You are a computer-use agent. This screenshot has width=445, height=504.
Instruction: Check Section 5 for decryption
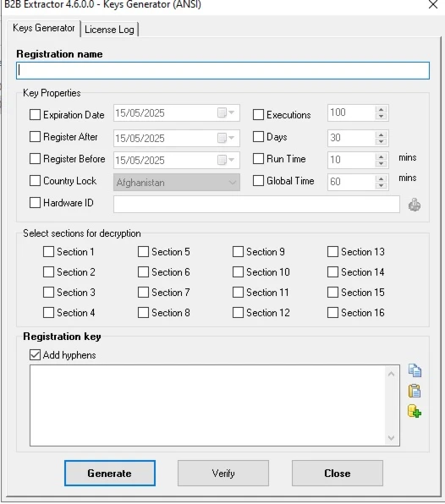tap(143, 252)
